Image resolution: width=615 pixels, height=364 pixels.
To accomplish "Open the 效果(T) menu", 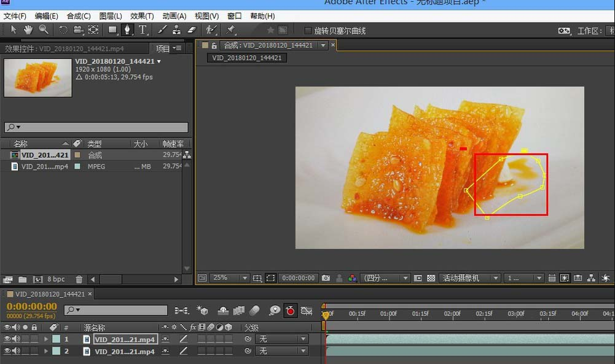I will pos(142,16).
